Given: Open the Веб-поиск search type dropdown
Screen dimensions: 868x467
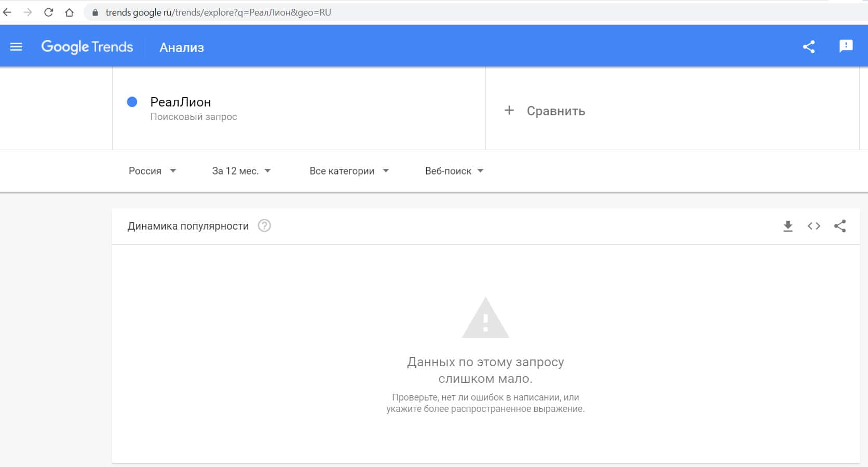Looking at the screenshot, I should 454,171.
